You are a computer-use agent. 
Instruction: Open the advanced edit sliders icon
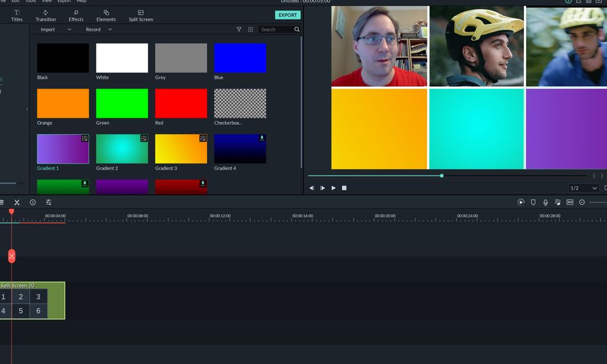[48, 202]
